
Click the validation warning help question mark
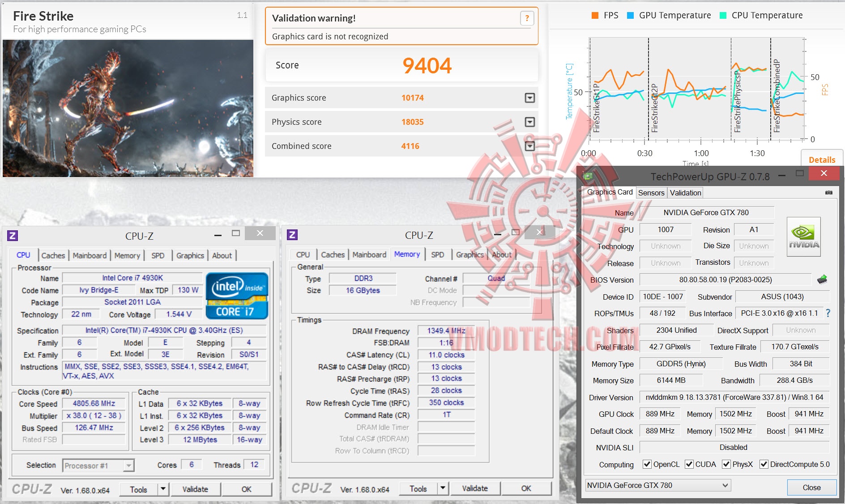pos(527,18)
